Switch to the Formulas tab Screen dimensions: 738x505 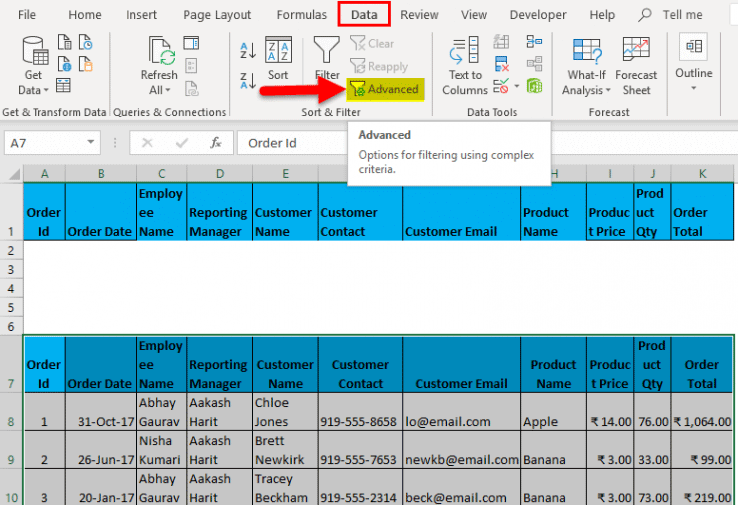[x=302, y=15]
